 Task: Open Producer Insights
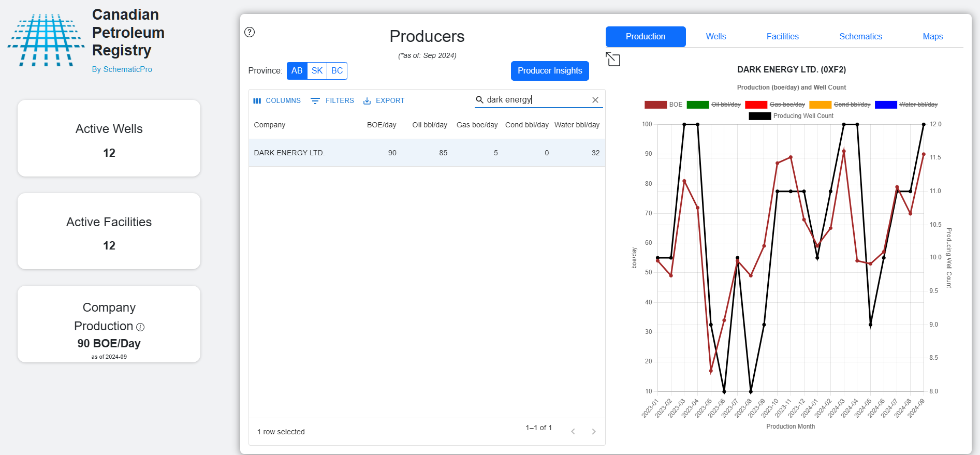(x=550, y=71)
